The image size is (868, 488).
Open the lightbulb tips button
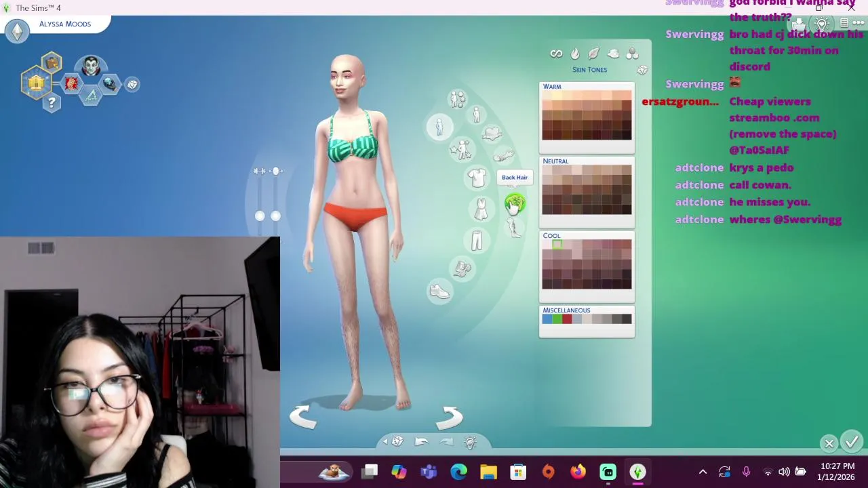[x=471, y=442]
